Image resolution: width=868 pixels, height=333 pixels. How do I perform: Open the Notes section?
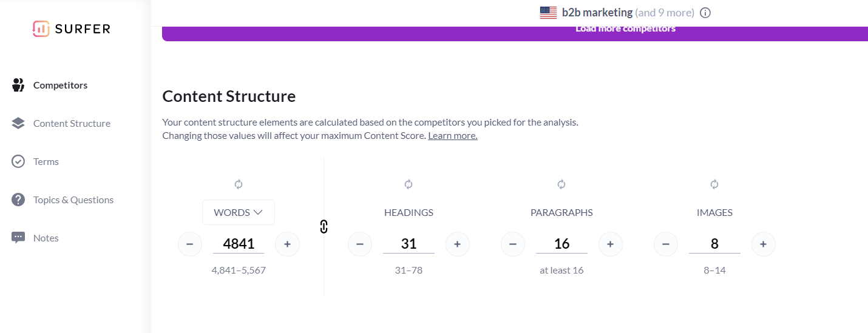46,238
